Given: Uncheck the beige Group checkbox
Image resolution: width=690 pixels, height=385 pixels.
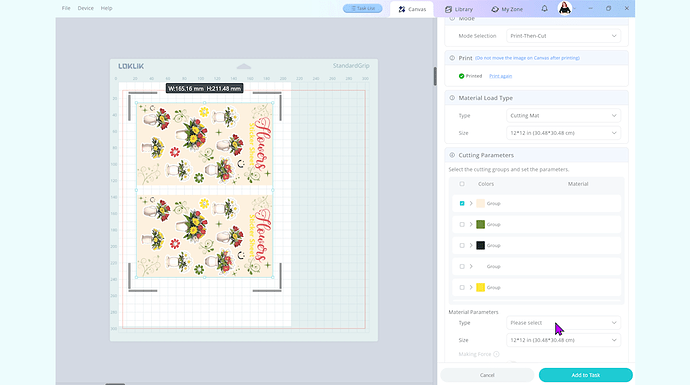Looking at the screenshot, I should point(462,203).
